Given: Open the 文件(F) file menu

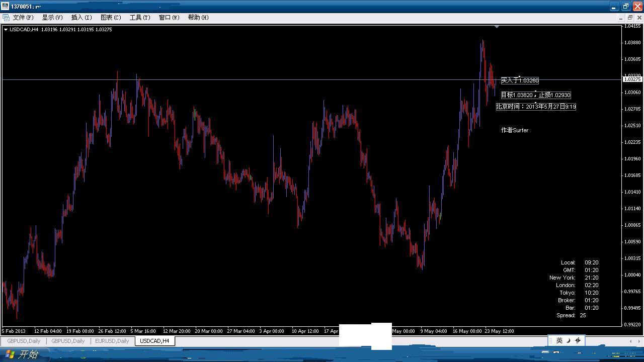Looking at the screenshot, I should [x=23, y=18].
